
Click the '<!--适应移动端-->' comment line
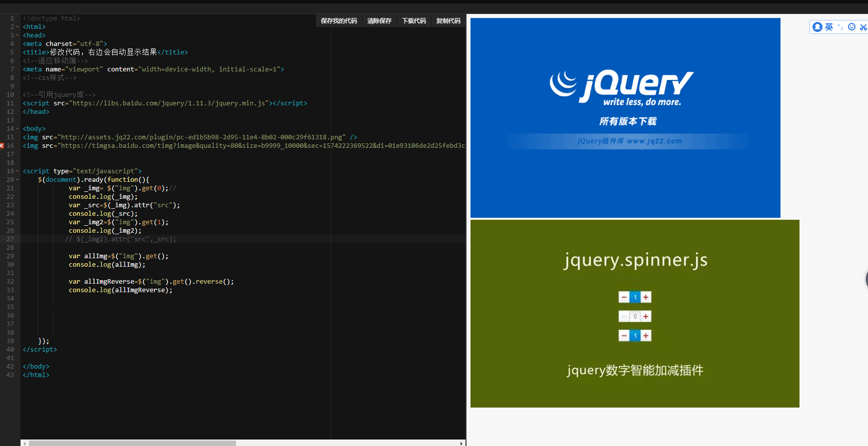coord(55,61)
